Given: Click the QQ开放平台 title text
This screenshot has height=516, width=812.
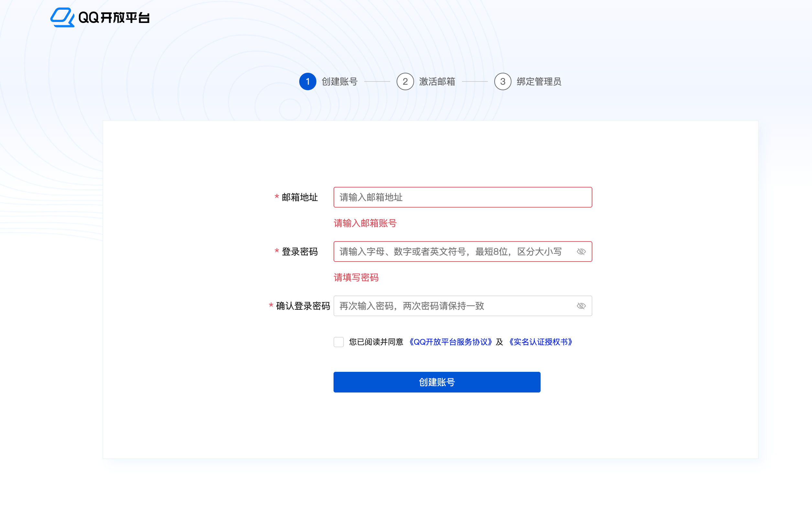Looking at the screenshot, I should (x=114, y=17).
